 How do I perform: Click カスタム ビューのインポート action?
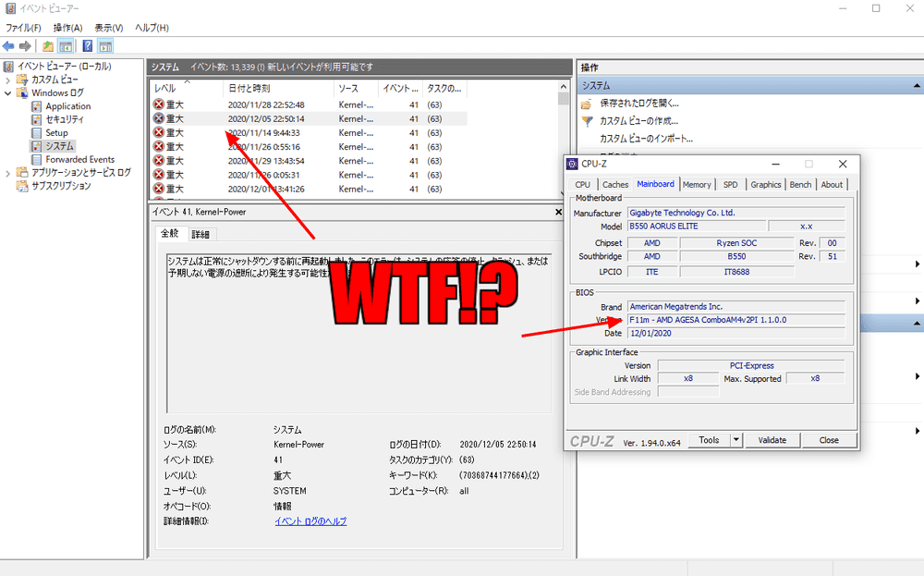pyautogui.click(x=646, y=139)
